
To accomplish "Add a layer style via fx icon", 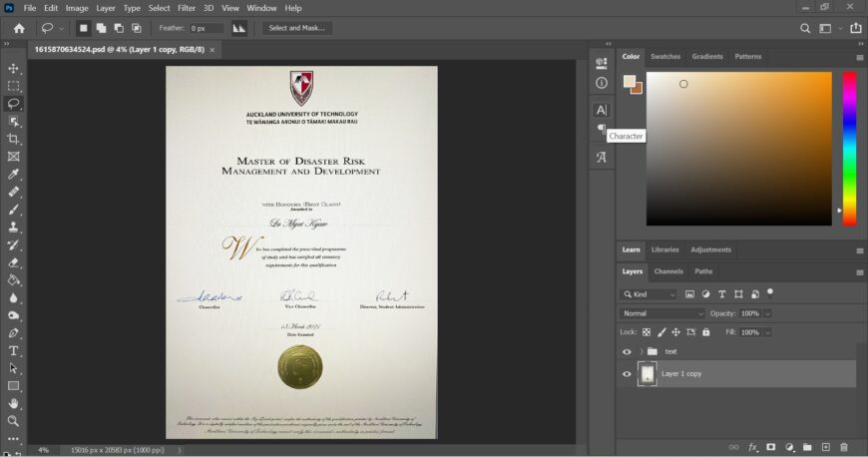I will (753, 447).
